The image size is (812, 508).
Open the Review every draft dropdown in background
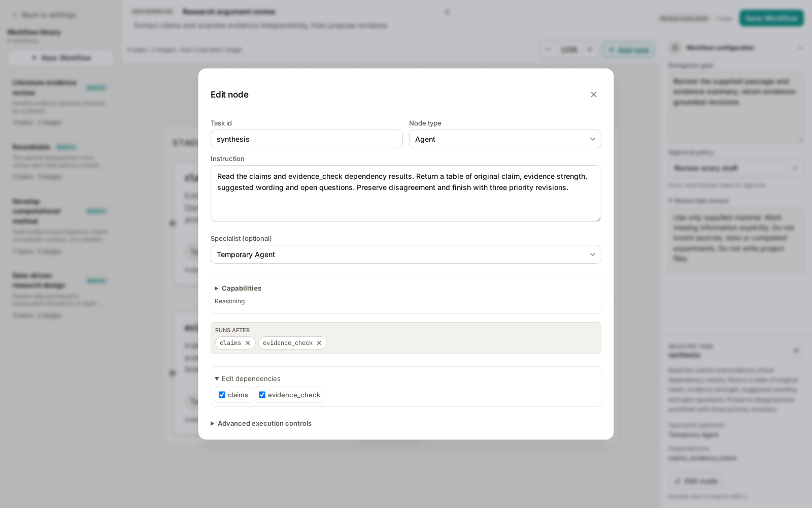point(735,168)
